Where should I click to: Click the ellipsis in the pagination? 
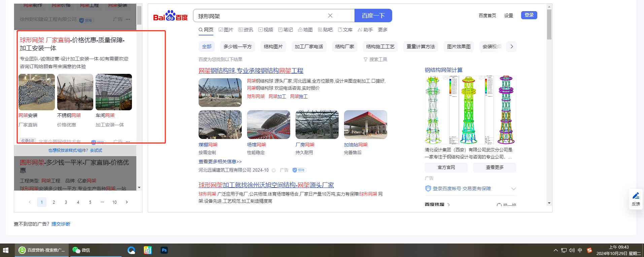point(102,202)
